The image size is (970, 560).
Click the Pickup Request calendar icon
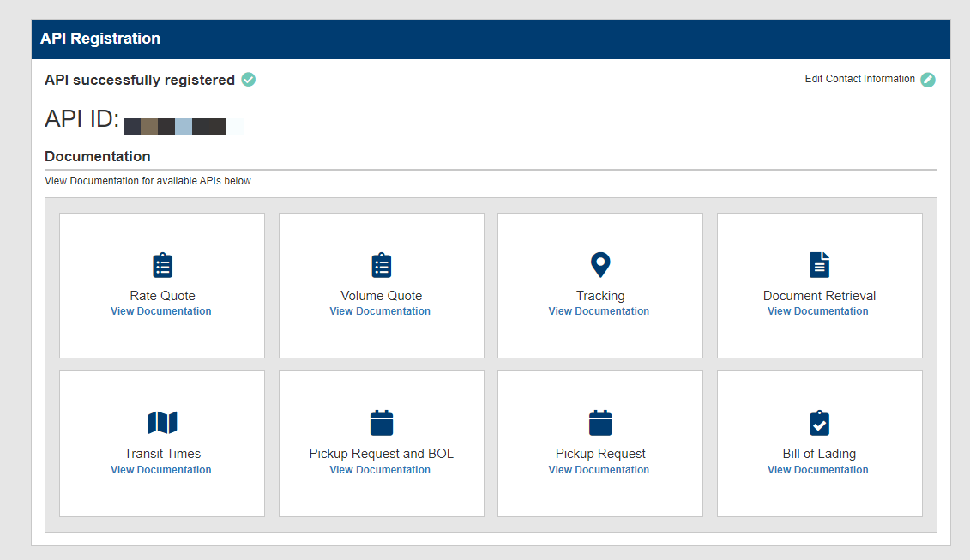point(600,423)
